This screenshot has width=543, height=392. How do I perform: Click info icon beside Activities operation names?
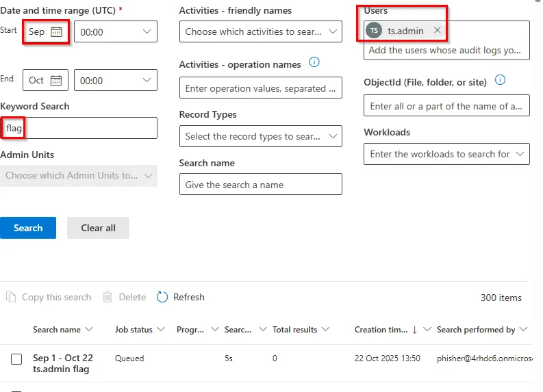(314, 63)
